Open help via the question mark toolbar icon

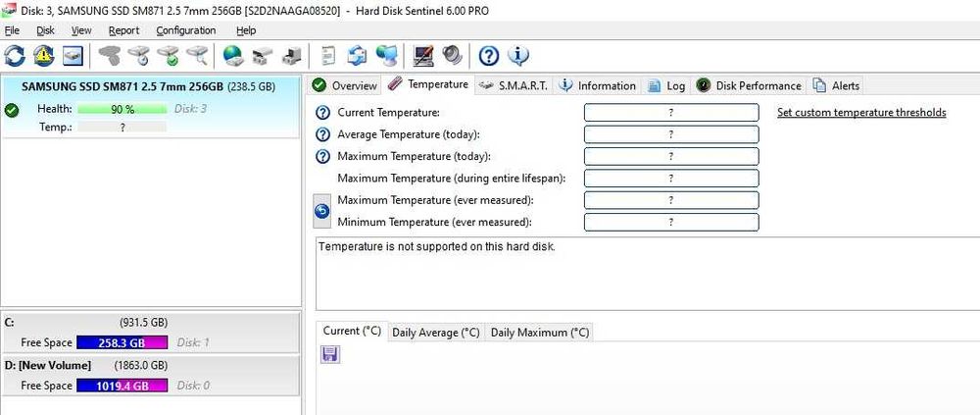[489, 55]
